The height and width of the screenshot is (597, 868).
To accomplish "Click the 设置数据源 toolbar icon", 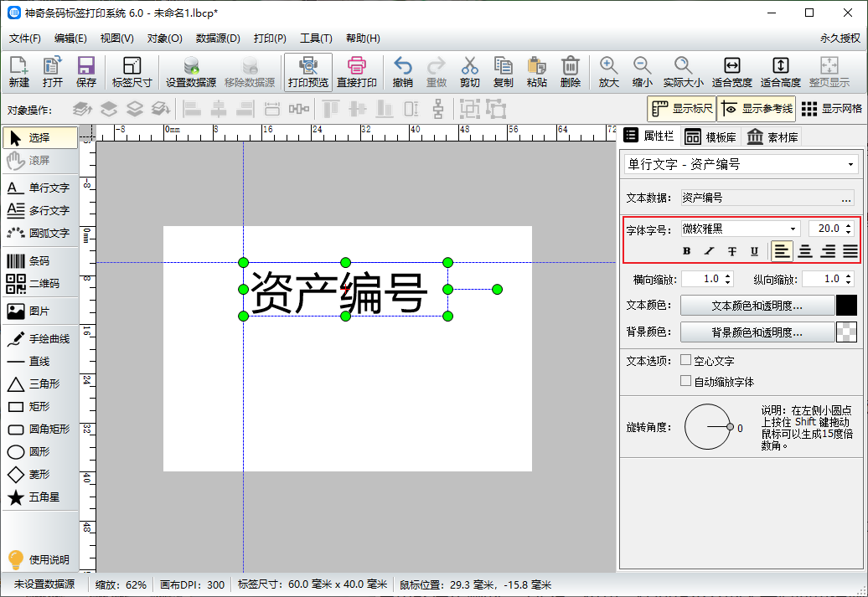I will tap(191, 72).
